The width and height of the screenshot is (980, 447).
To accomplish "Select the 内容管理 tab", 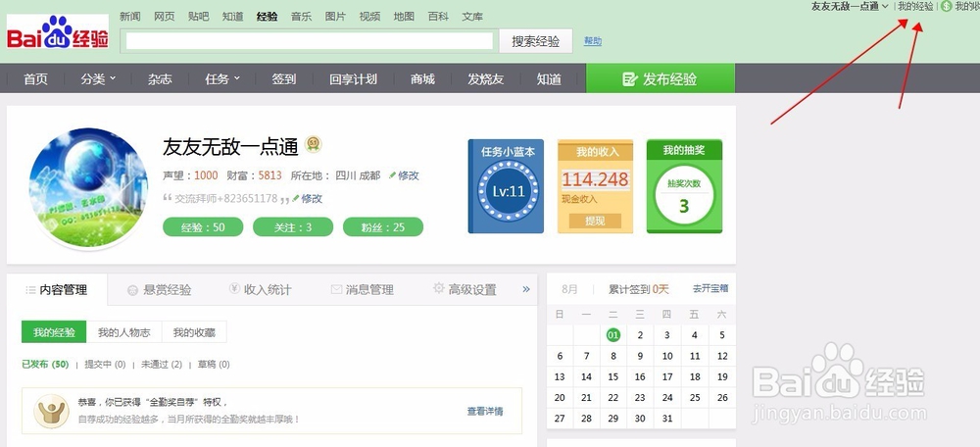I will [x=57, y=289].
